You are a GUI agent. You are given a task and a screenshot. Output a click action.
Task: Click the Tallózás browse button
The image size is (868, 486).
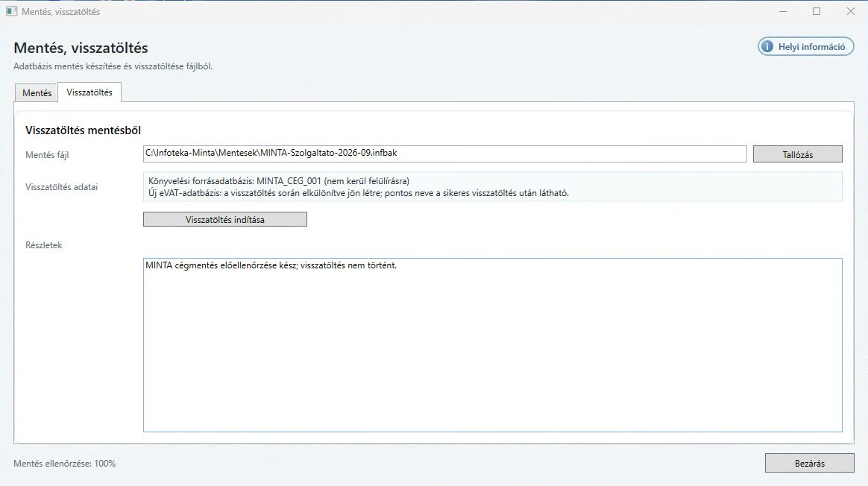[x=798, y=154]
